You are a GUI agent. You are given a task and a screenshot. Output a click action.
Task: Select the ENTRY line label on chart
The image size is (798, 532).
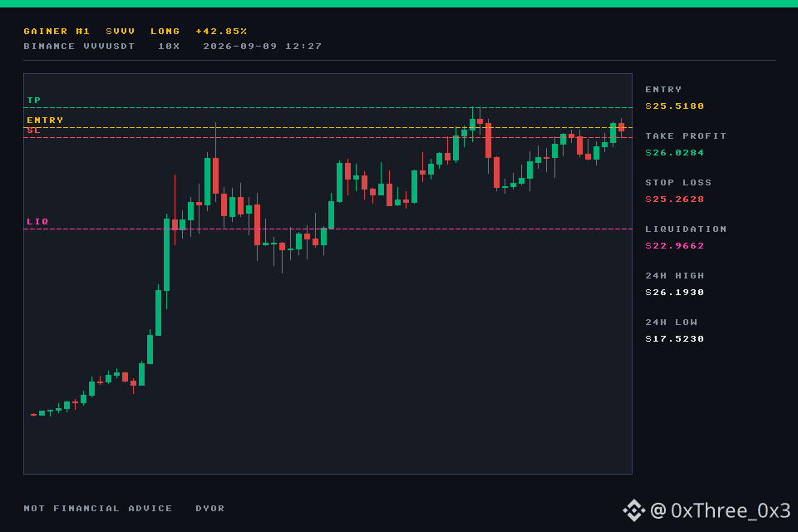click(x=45, y=121)
